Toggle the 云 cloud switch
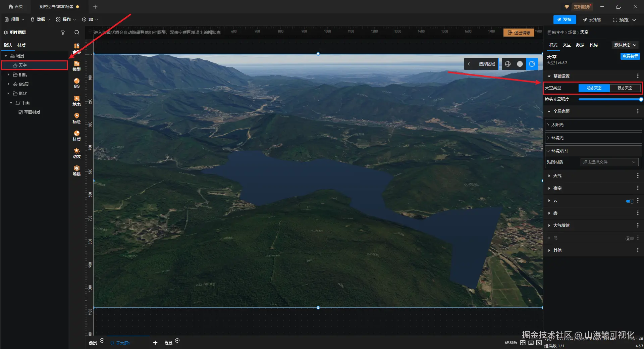The height and width of the screenshot is (349, 644). click(630, 201)
